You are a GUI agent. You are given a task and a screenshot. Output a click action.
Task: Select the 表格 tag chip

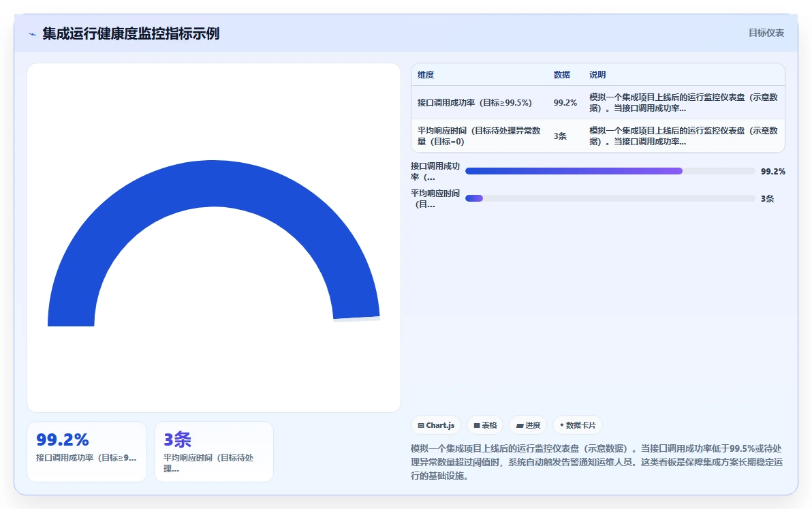coord(485,425)
